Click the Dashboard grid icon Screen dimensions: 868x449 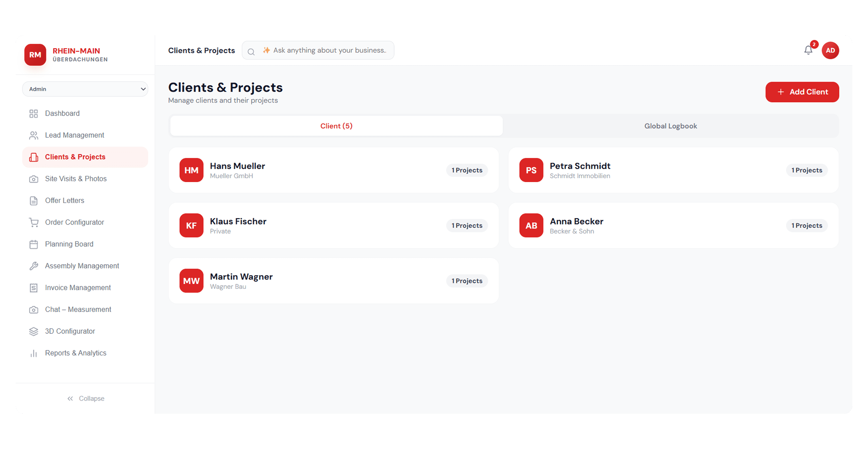pyautogui.click(x=34, y=113)
